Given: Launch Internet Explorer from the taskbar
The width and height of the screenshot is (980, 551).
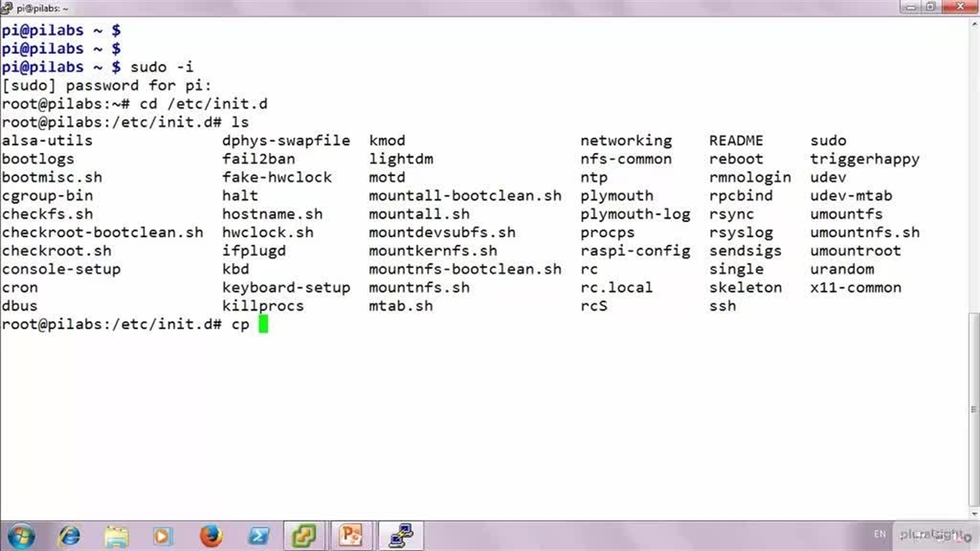Looking at the screenshot, I should (69, 535).
